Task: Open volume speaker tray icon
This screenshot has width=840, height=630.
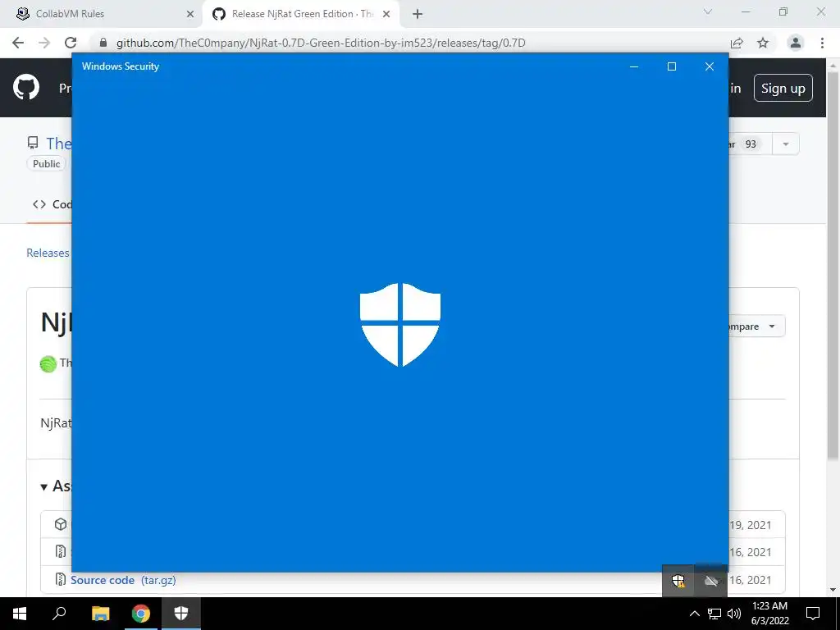Action: coord(734,614)
